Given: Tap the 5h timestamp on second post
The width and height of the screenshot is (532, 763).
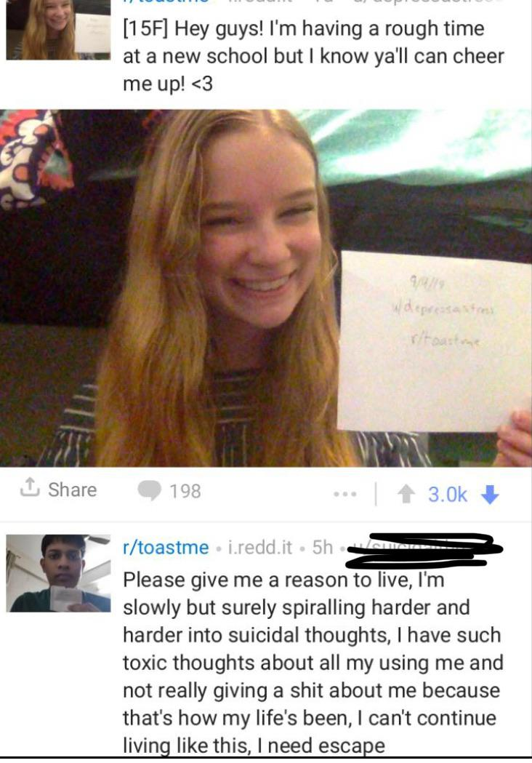Looking at the screenshot, I should (x=323, y=548).
